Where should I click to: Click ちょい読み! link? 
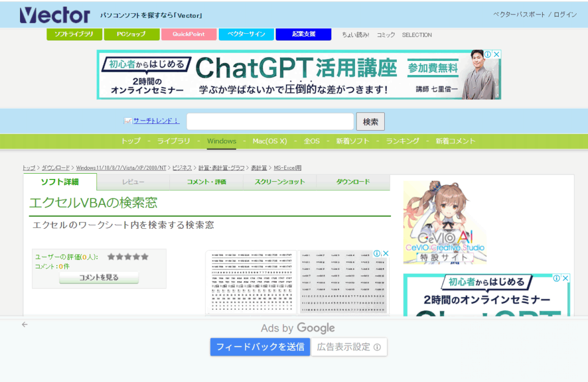(x=355, y=35)
